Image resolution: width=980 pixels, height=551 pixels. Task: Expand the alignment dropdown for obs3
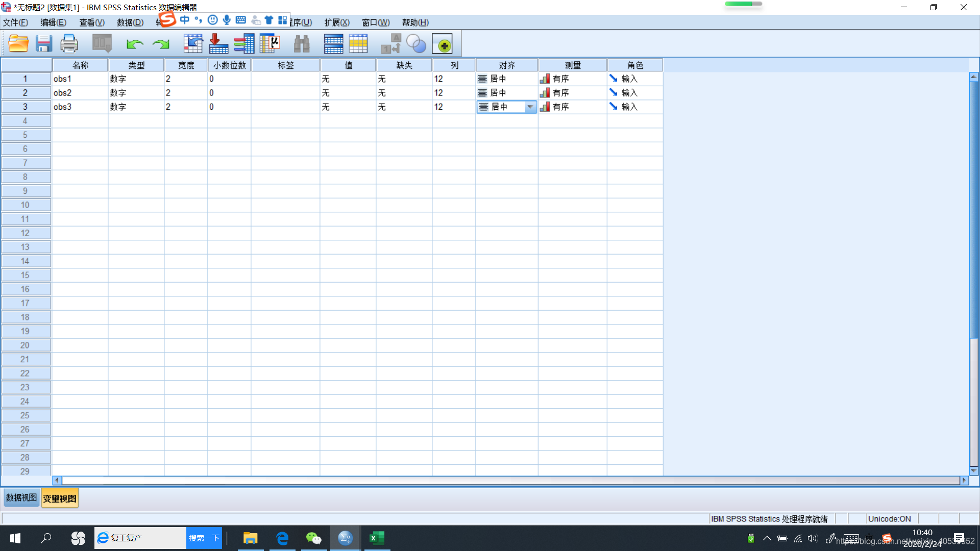click(530, 107)
